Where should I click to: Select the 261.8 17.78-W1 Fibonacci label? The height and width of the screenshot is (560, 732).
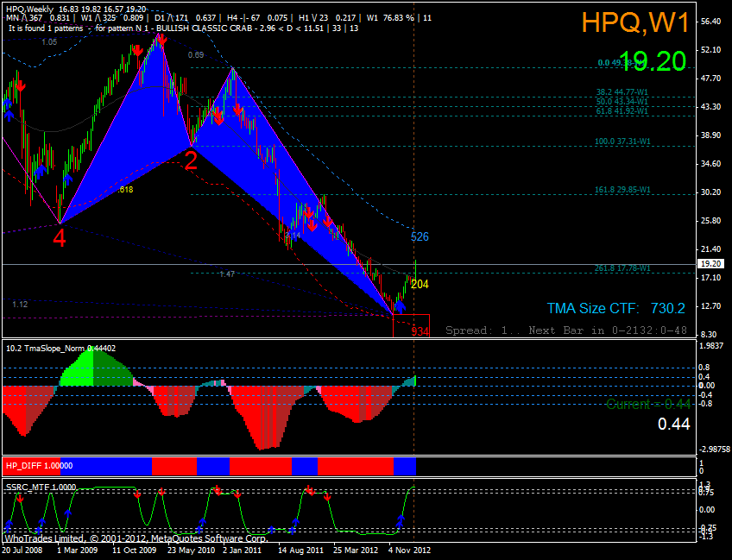tap(622, 268)
